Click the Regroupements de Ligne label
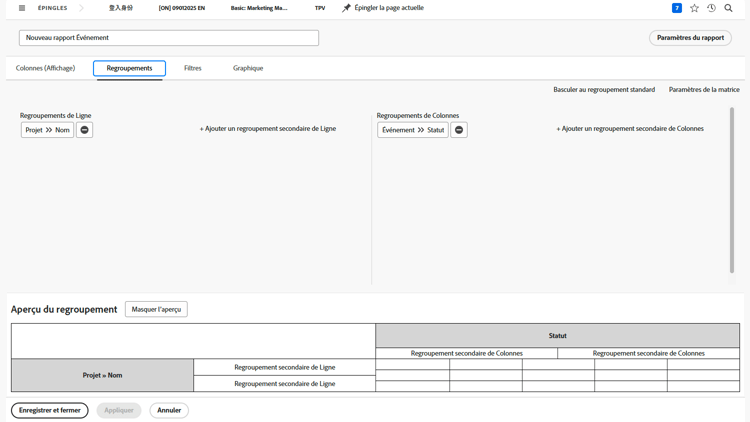 click(55, 115)
